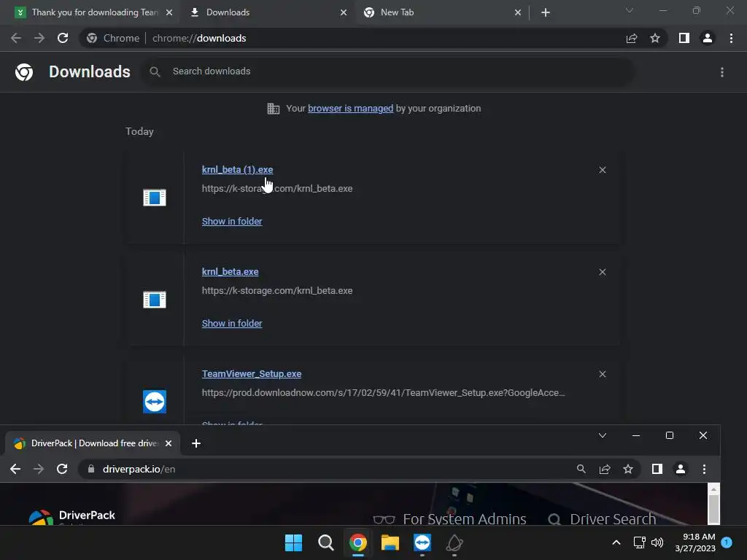This screenshot has height=560, width=747.
Task: Switch to the New Tab tab
Action: [x=441, y=12]
